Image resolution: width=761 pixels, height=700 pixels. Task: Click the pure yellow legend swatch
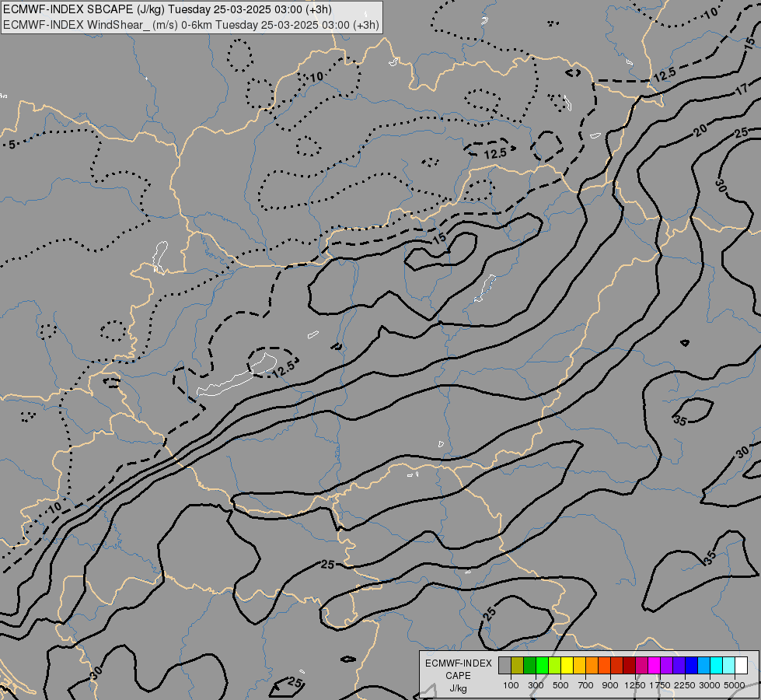(x=567, y=666)
